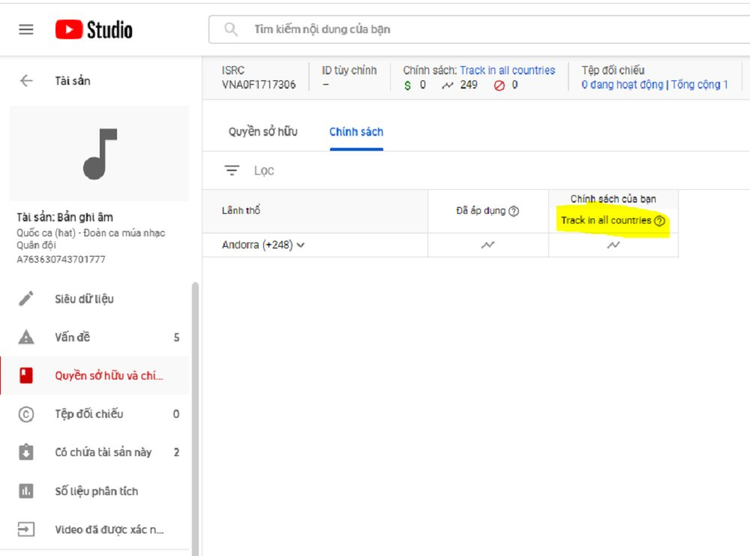Open the hamburger navigation menu

(x=26, y=29)
